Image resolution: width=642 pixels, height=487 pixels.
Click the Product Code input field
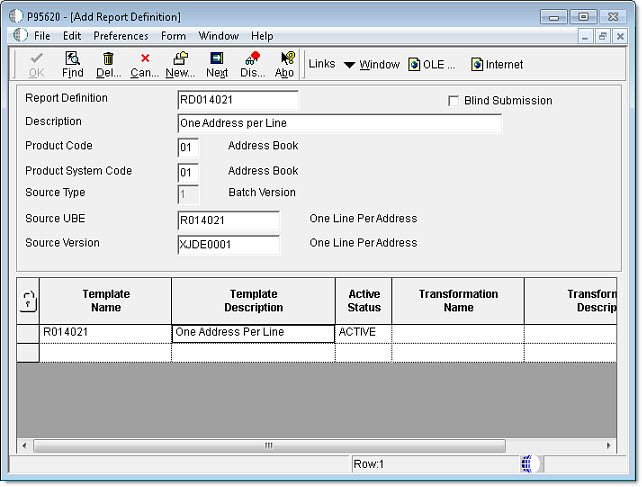(x=188, y=147)
